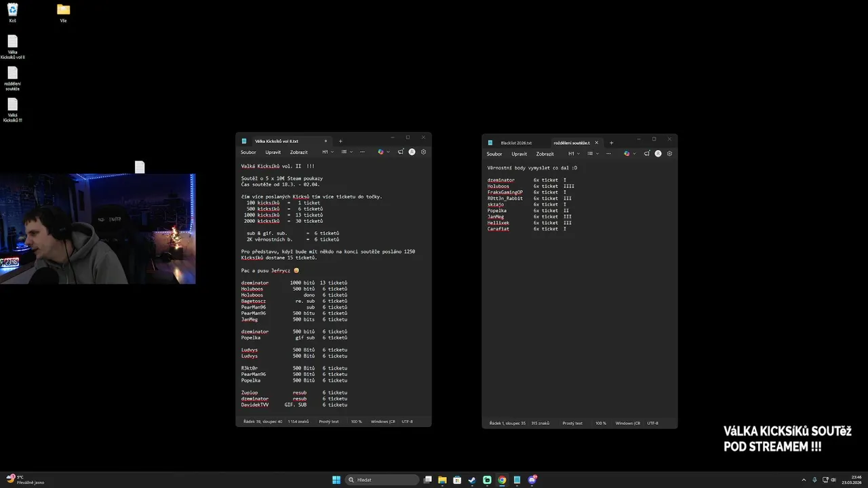Click 1 154 znaků count in status bar

298,422
